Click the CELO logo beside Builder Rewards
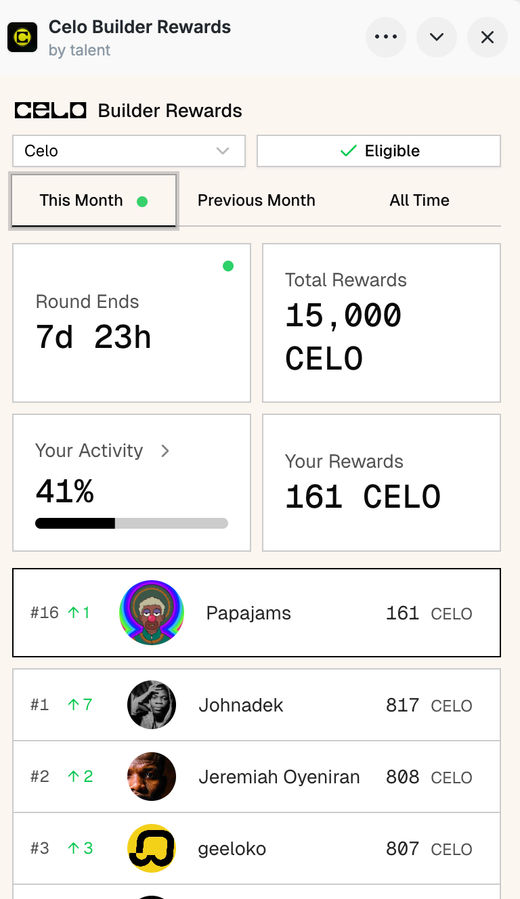 [50, 110]
